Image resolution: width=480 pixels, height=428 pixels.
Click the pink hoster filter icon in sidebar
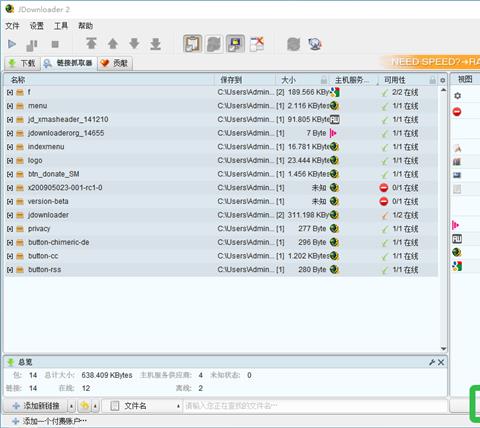455,226
